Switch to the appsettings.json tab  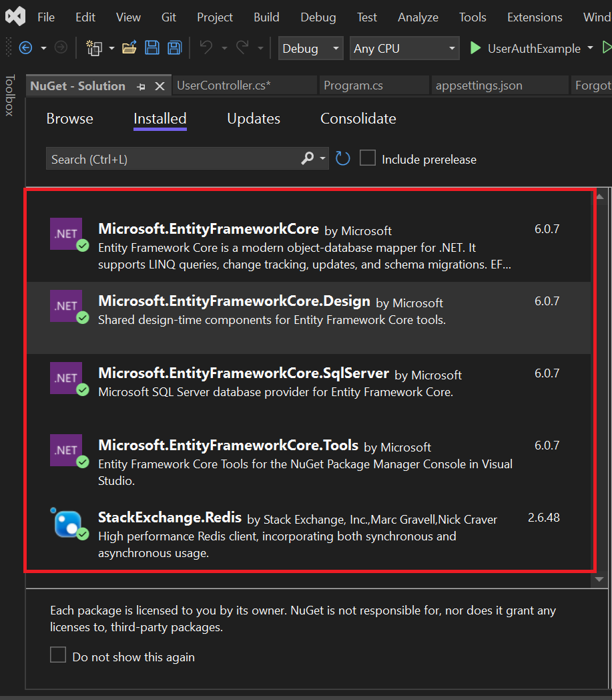(x=500, y=85)
